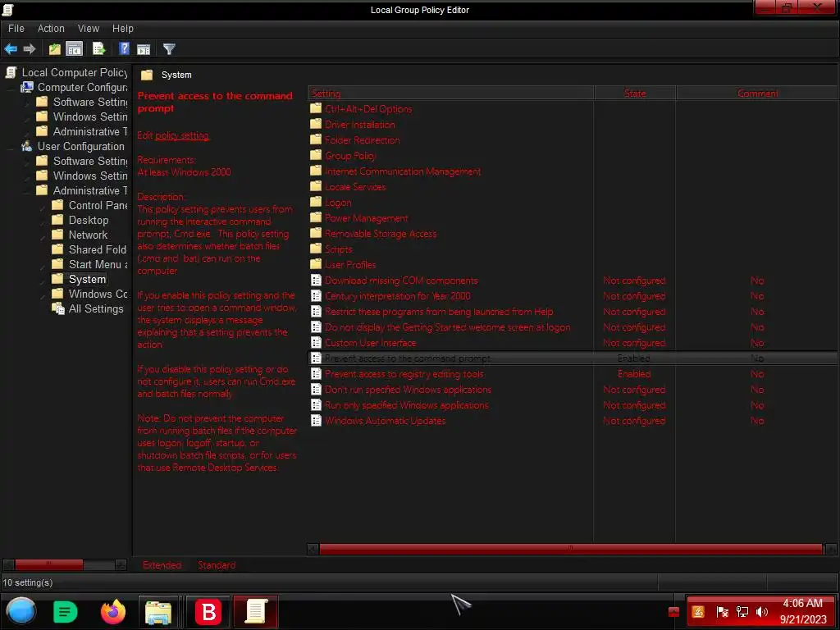Select the System node in the tree
The width and height of the screenshot is (840, 630).
87,279
